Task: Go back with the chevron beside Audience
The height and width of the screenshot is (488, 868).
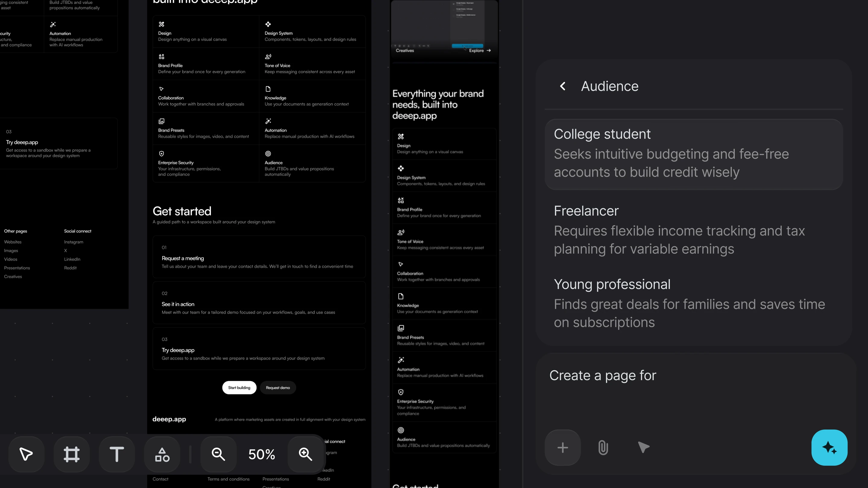Action: (563, 86)
